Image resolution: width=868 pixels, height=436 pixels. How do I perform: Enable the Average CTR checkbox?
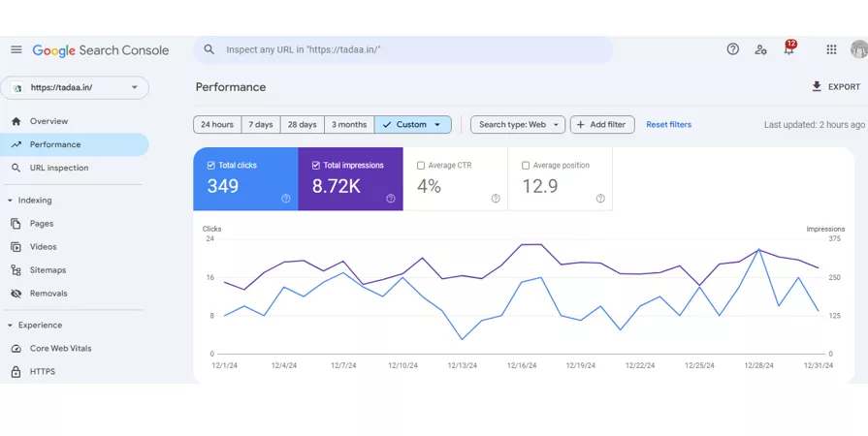tap(421, 166)
